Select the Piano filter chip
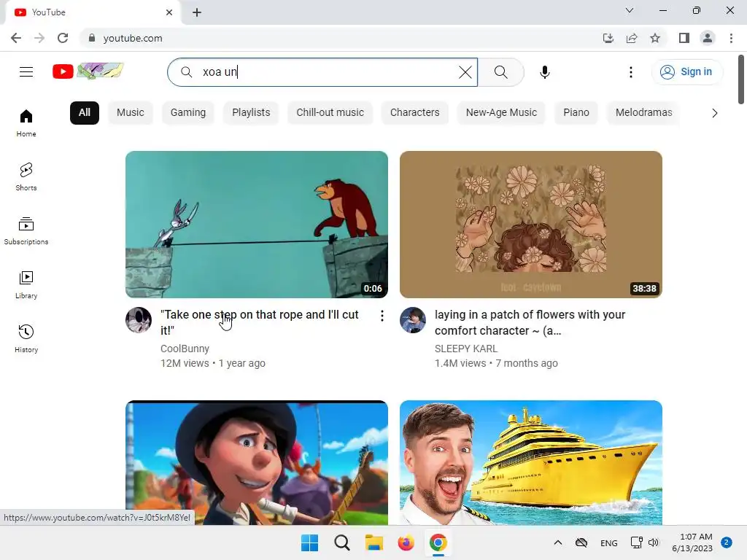Viewport: 747px width, 560px height. pyautogui.click(x=576, y=113)
